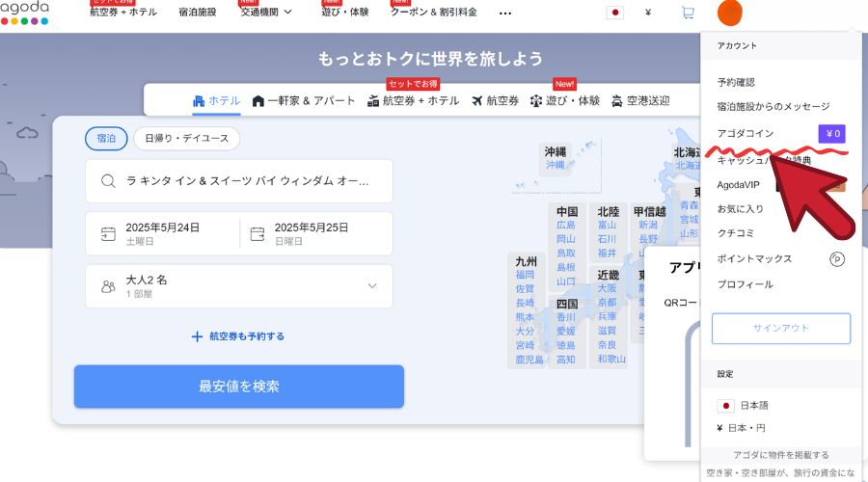868x482 pixels.
Task: Select 京都 under 近畿
Action: coord(607,302)
